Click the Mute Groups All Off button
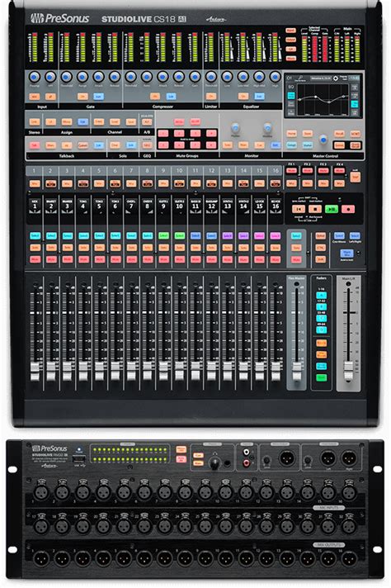The image size is (391, 588). pos(195,122)
